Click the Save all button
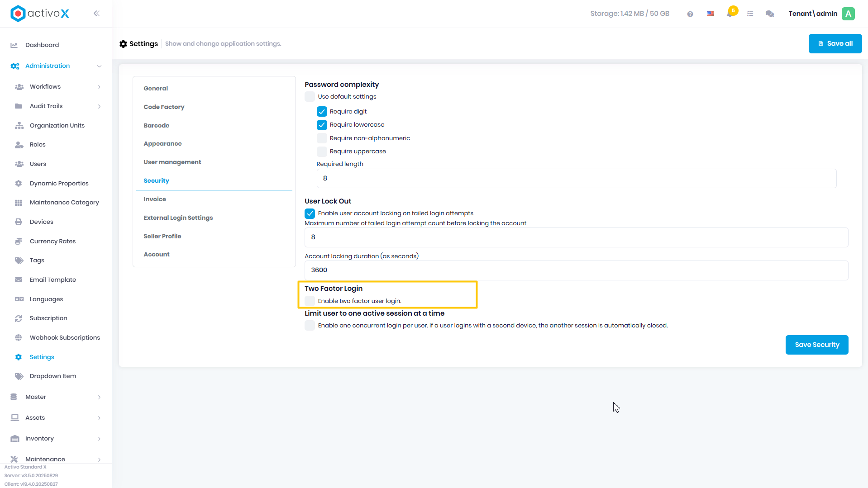The image size is (868, 488). (x=835, y=44)
